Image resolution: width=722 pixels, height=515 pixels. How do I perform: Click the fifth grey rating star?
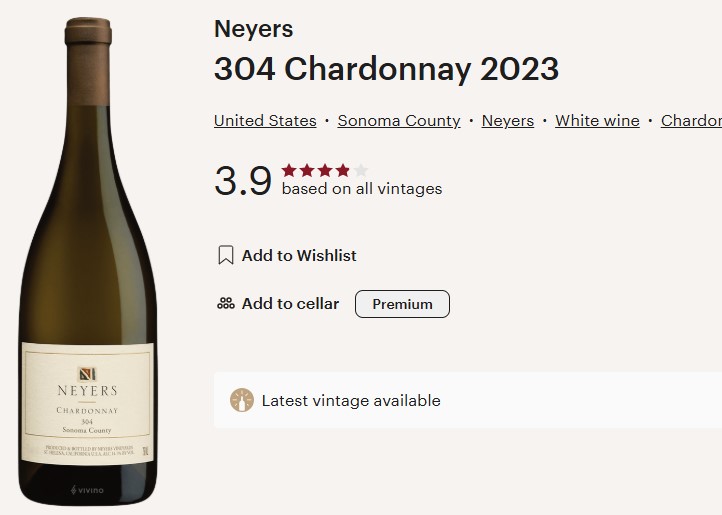click(x=361, y=170)
